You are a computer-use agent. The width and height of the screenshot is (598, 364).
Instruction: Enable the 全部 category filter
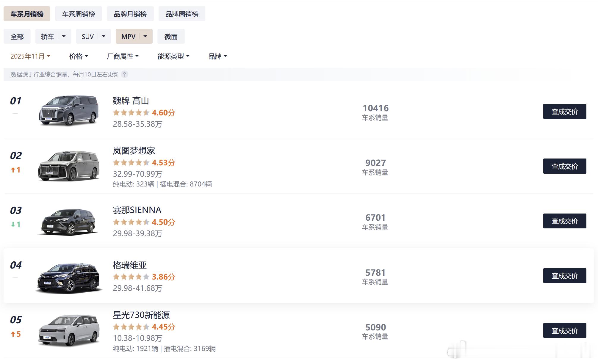point(17,36)
